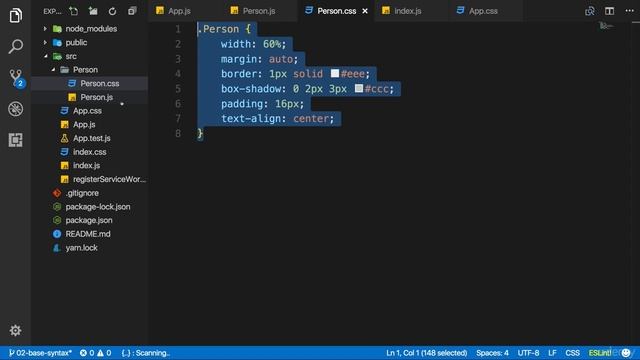This screenshot has width=640, height=360.
Task: Open Source Control view with 2 changes
Action: click(16, 78)
